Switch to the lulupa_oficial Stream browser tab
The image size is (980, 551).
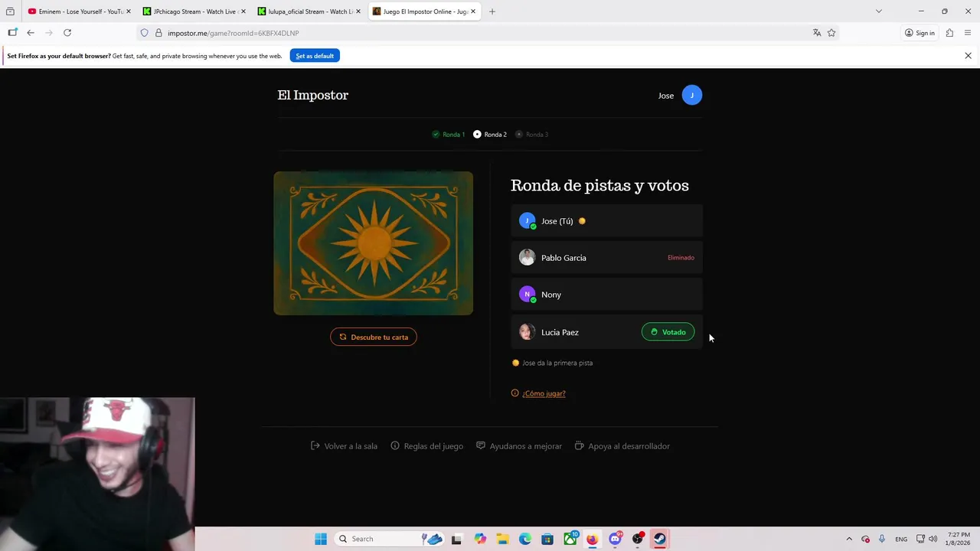(x=309, y=11)
